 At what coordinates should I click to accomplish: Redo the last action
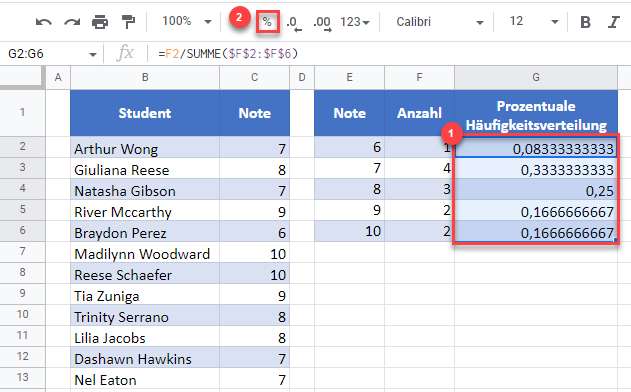click(x=72, y=22)
